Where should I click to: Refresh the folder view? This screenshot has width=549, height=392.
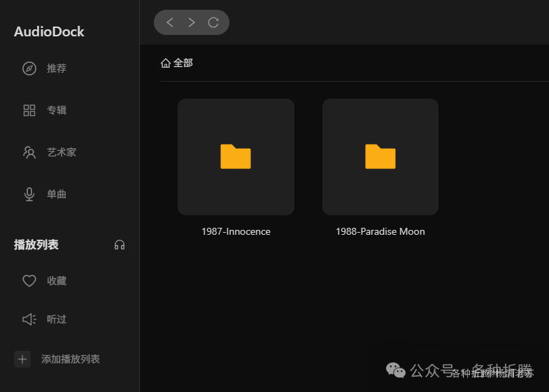pos(213,22)
